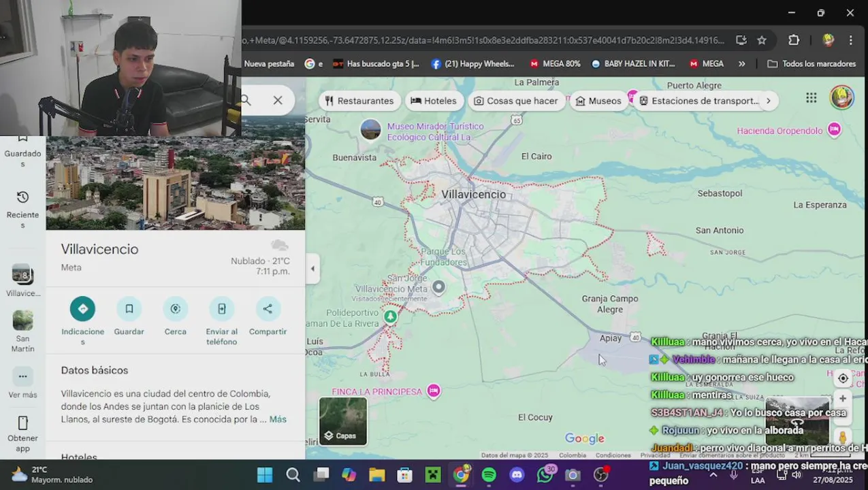
Task: Open Chrome profile avatar in toolbar
Action: click(x=829, y=40)
